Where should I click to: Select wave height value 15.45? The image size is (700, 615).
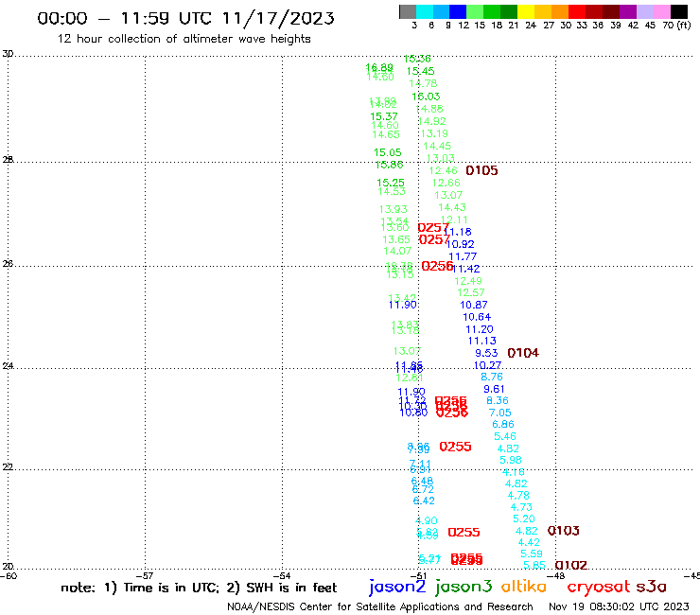coord(420,71)
